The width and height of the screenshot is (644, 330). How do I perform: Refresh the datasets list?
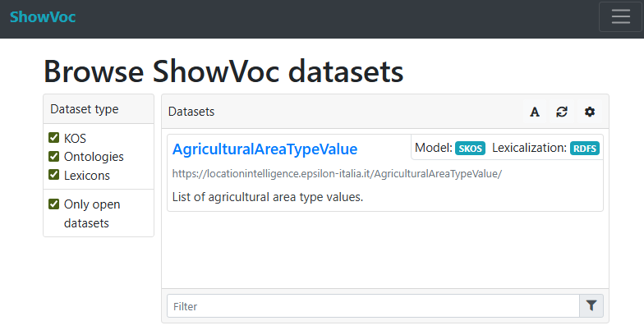pos(562,112)
